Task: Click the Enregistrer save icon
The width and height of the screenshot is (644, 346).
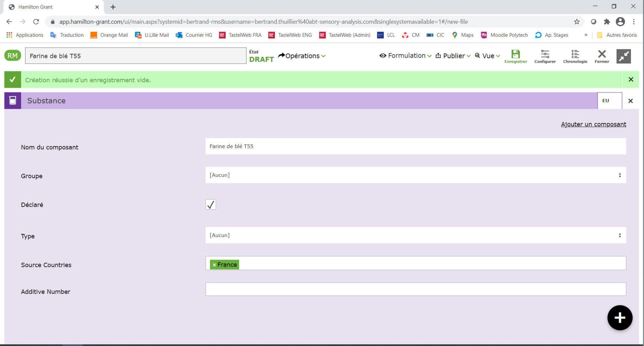Action: [516, 55]
